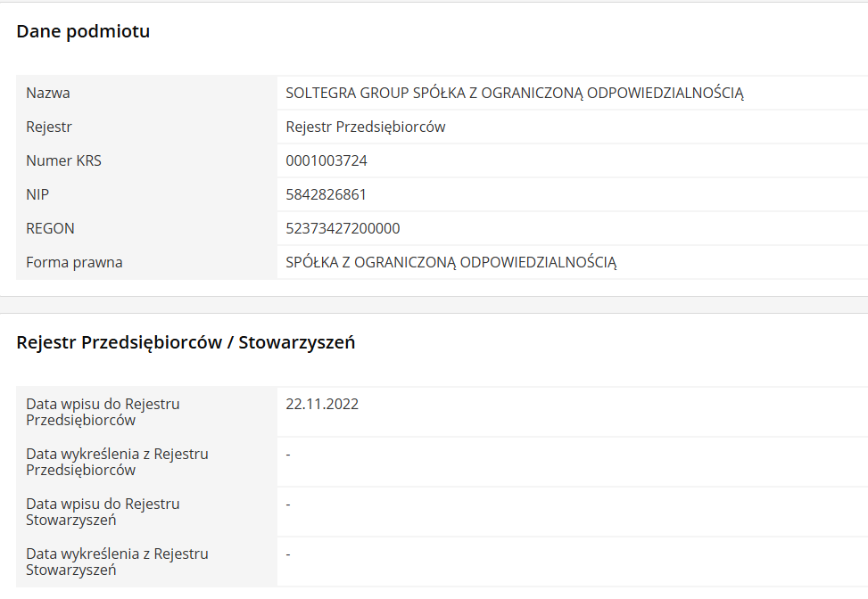Click the "Data wykreślenia z Rejestru Przedsiębiorców" label
The width and height of the screenshot is (868, 599).
[x=117, y=462]
